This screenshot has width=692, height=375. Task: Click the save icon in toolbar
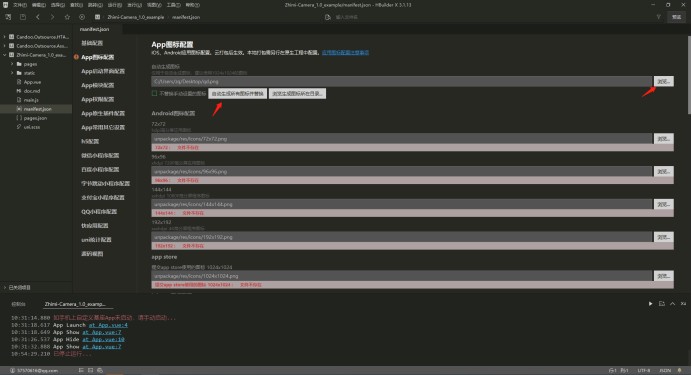pyautogui.click(x=23, y=17)
